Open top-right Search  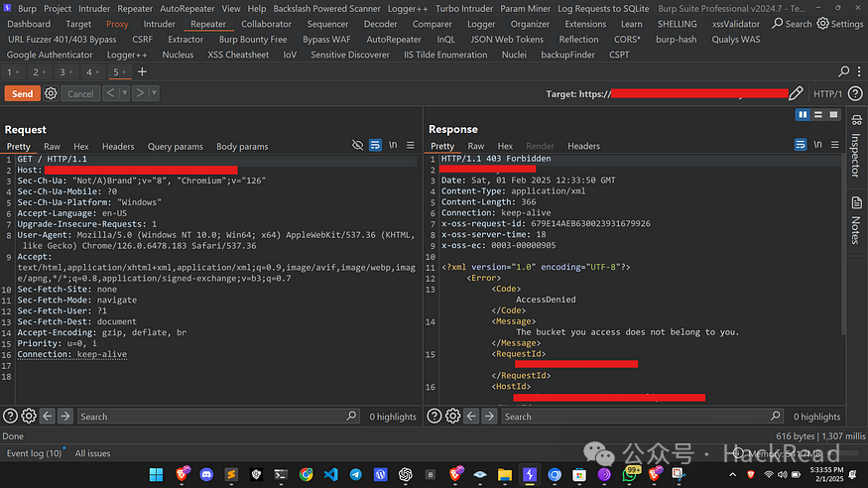[792, 24]
